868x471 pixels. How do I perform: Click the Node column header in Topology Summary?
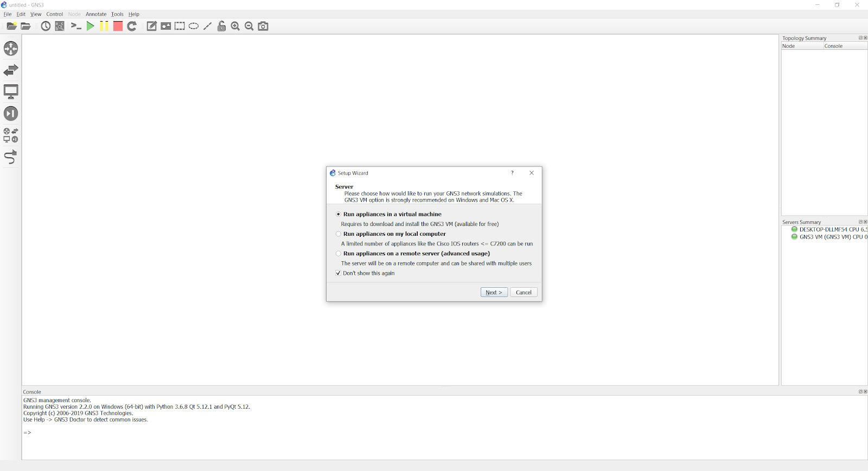pos(802,46)
